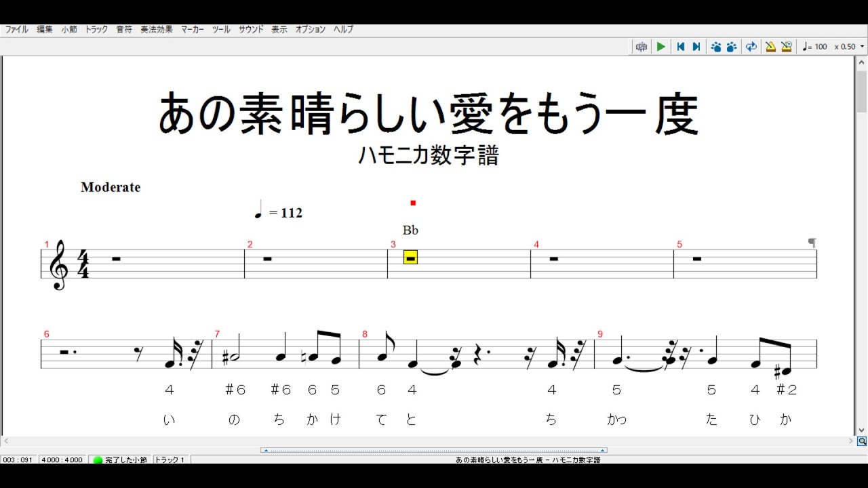The image size is (868, 488).
Task: Click the 完了した小節 status indicator
Action: click(121, 460)
